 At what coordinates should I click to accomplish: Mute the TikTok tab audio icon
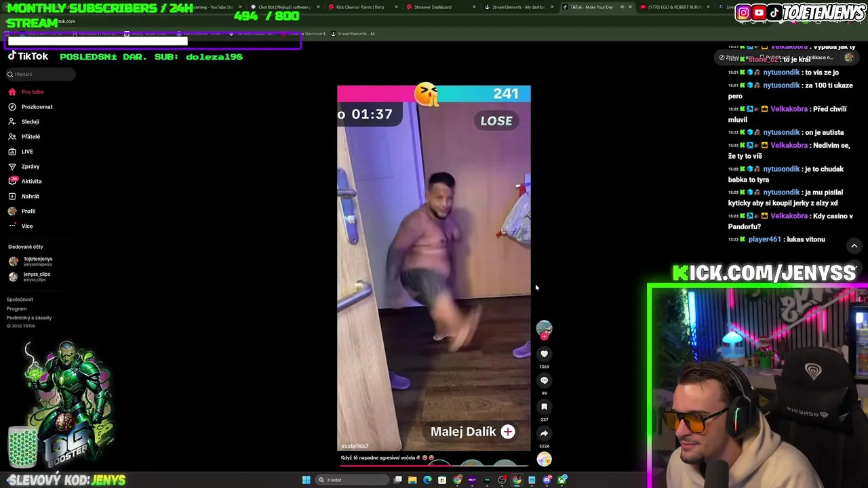(x=622, y=7)
